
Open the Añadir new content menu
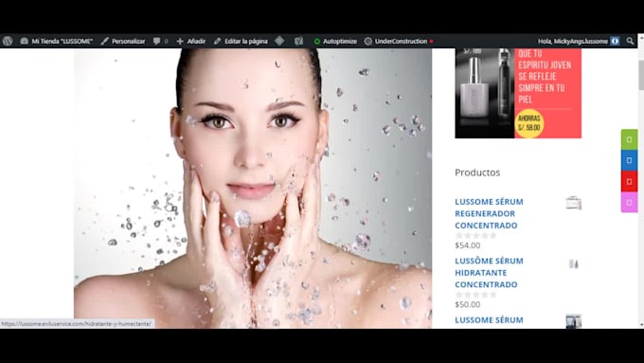[191, 41]
